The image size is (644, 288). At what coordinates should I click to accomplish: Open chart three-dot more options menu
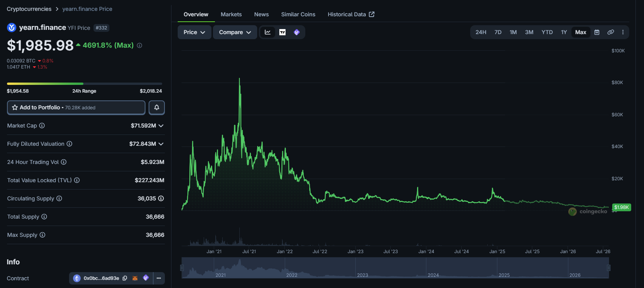pyautogui.click(x=623, y=32)
